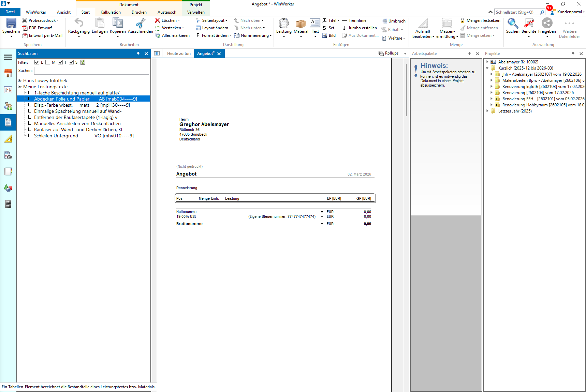Click the Suchen magnifier icon
Viewport: 586px width, 392px height.
(x=513, y=24)
